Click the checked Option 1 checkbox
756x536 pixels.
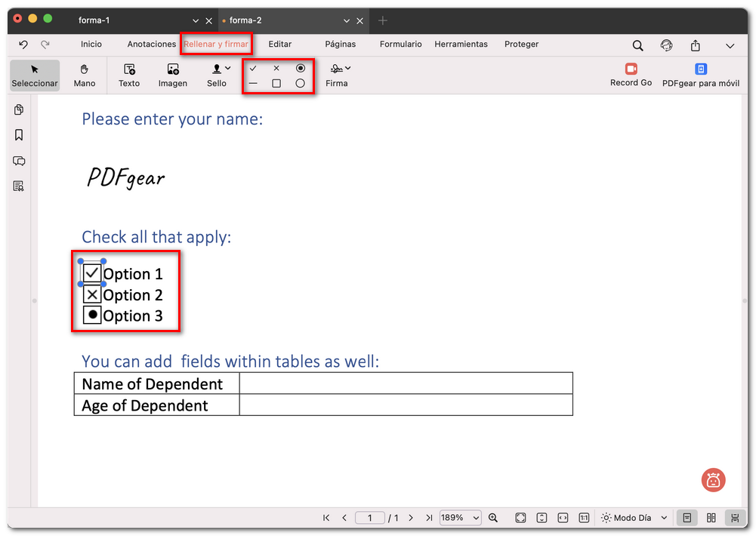[92, 273]
